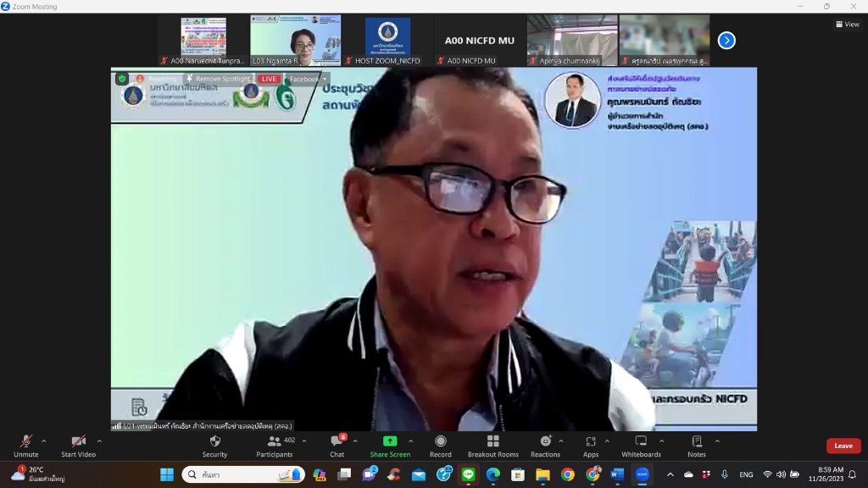Open the Security shield menu
The image size is (868, 488).
pyautogui.click(x=214, y=446)
